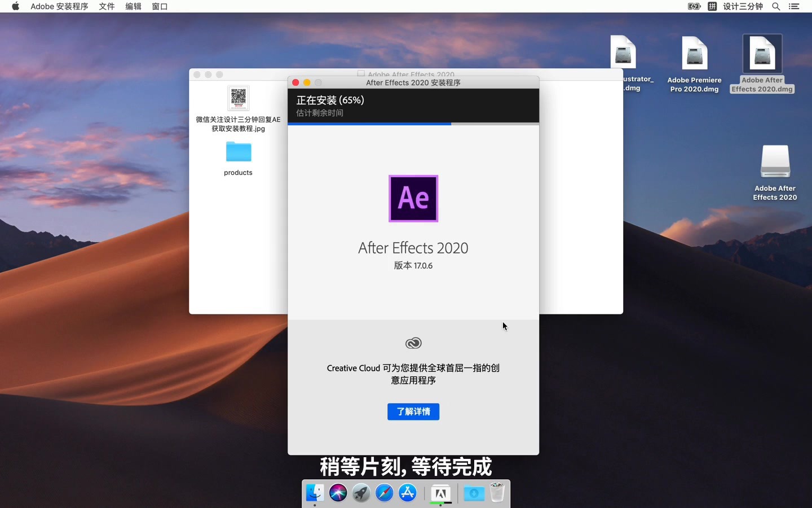
Task: Open Safari from the Dock
Action: click(385, 493)
